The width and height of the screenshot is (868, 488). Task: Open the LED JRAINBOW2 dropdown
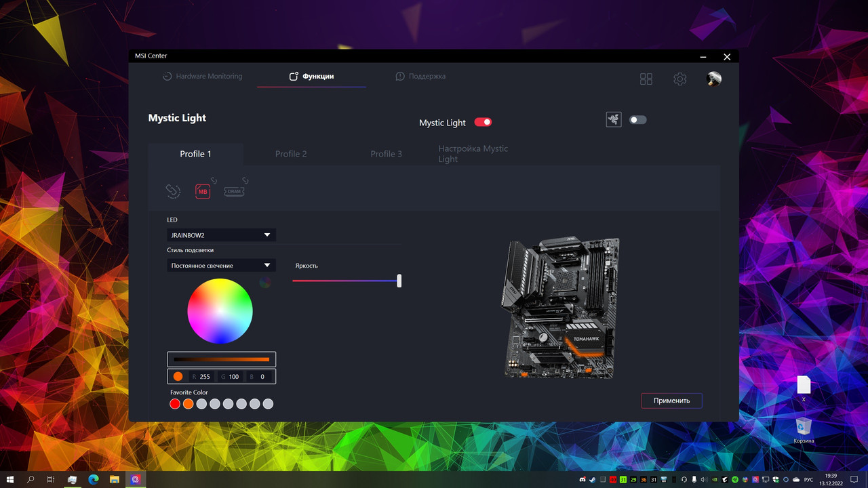(221, 235)
